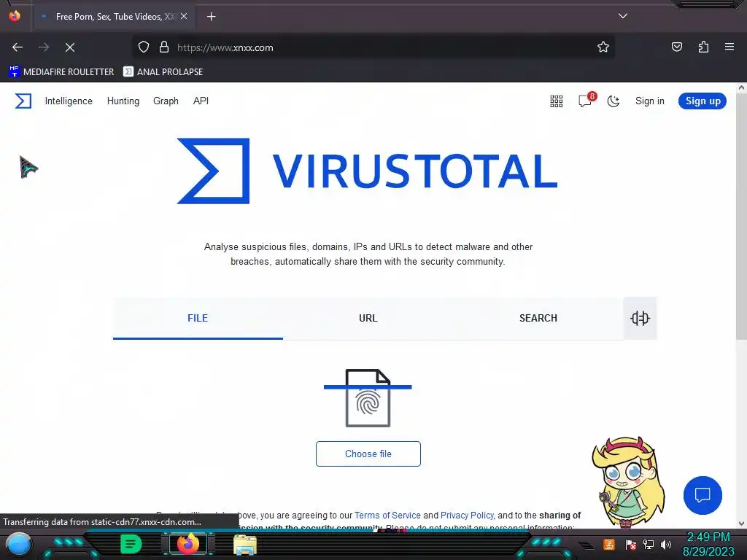Click the VirusTotal sigma logo in navbar
Viewport: 747px width, 560px height.
(x=23, y=101)
